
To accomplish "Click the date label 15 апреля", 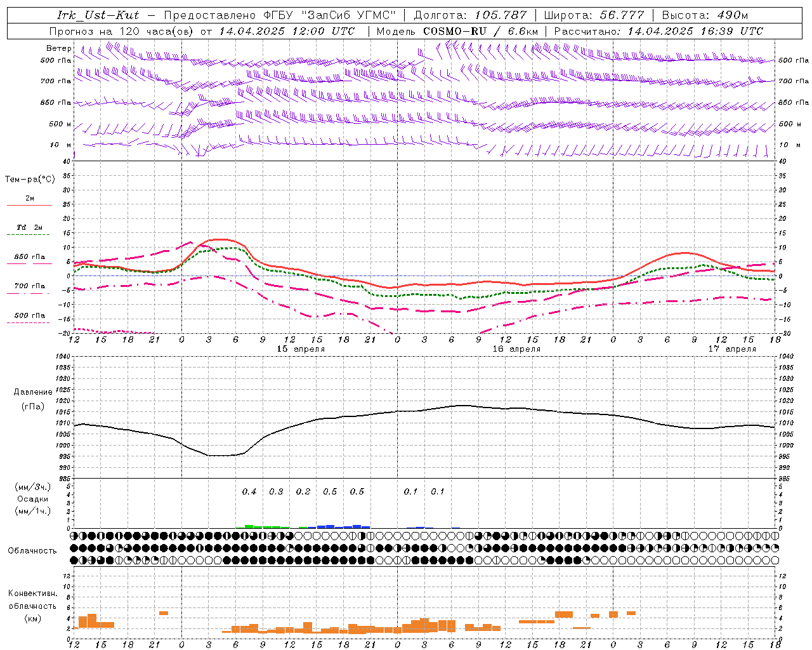I will (301, 349).
